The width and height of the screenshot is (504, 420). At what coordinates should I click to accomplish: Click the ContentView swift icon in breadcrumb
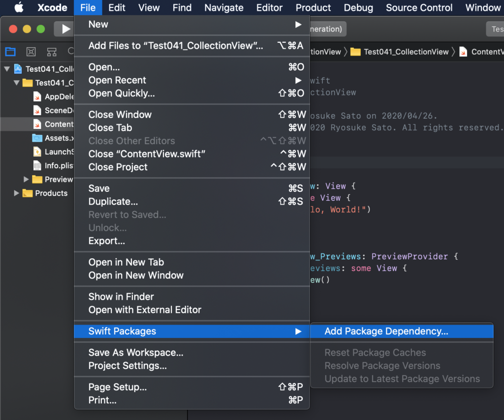(x=463, y=52)
